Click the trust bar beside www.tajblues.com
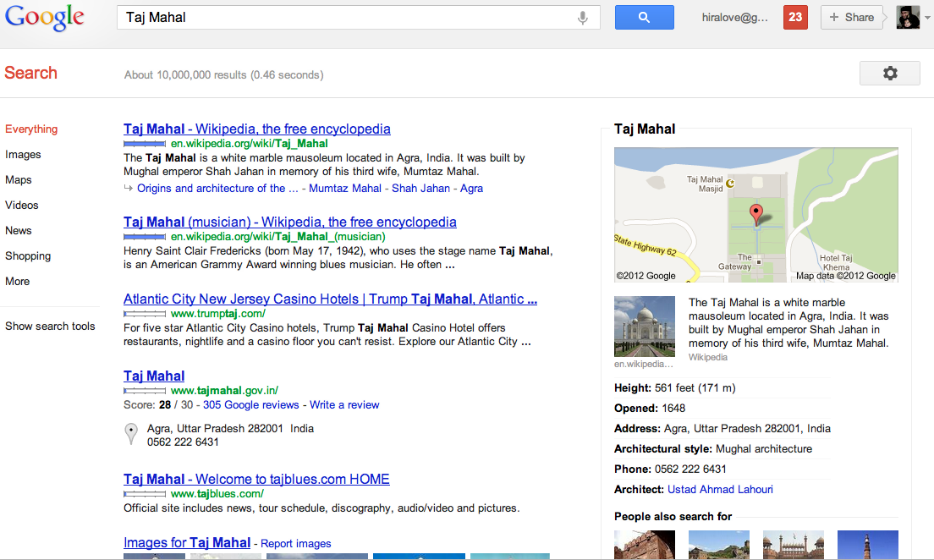The width and height of the screenshot is (934, 560). (145, 494)
